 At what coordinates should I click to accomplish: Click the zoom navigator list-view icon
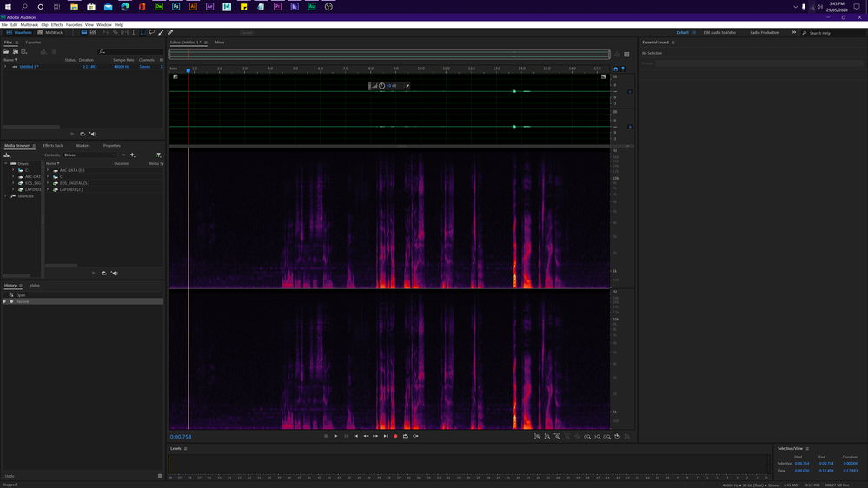(626, 54)
